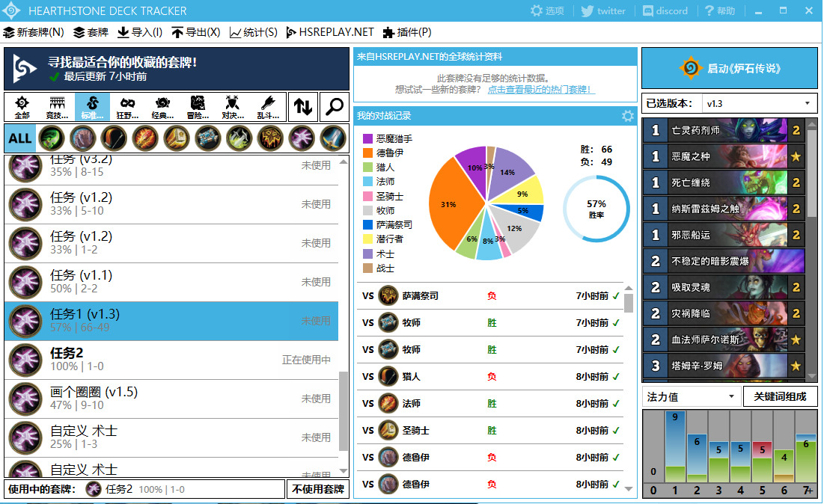Open the discord link in title bar
This screenshot has width=824, height=504.
click(665, 10)
